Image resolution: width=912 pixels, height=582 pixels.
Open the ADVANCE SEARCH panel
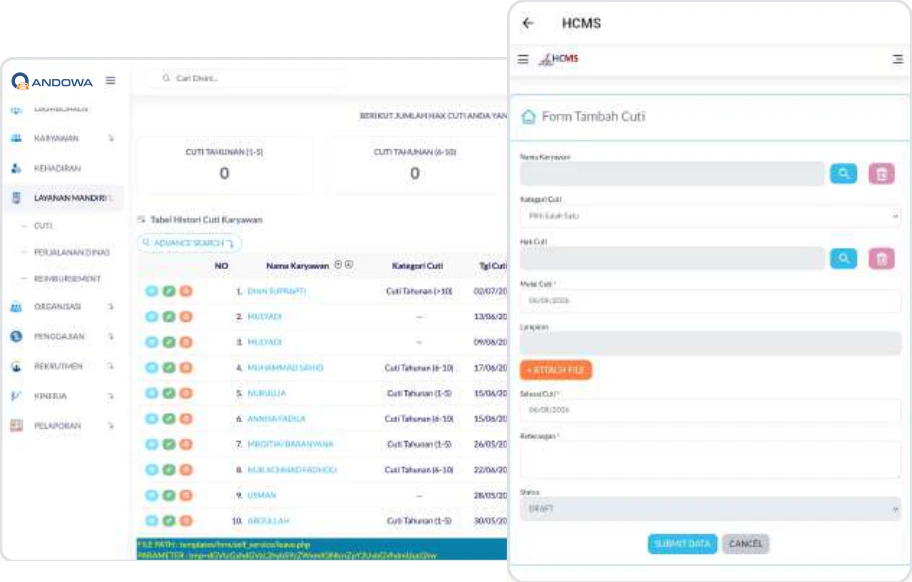[189, 243]
